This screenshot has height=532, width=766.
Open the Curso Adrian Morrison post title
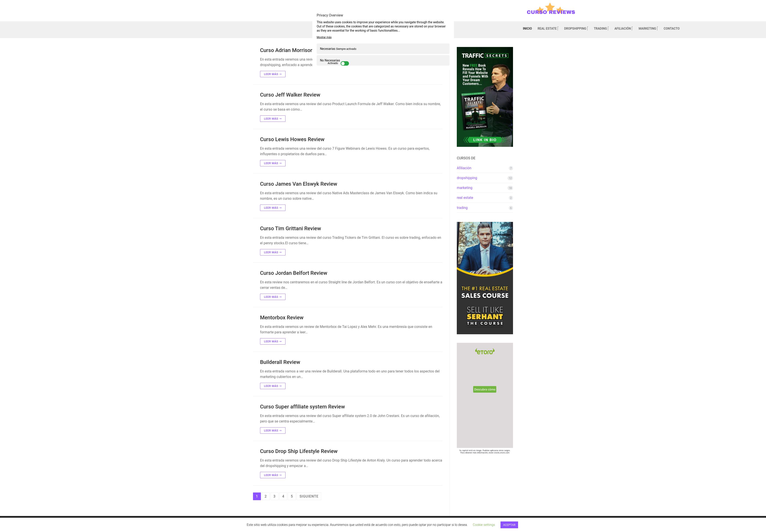(x=286, y=50)
